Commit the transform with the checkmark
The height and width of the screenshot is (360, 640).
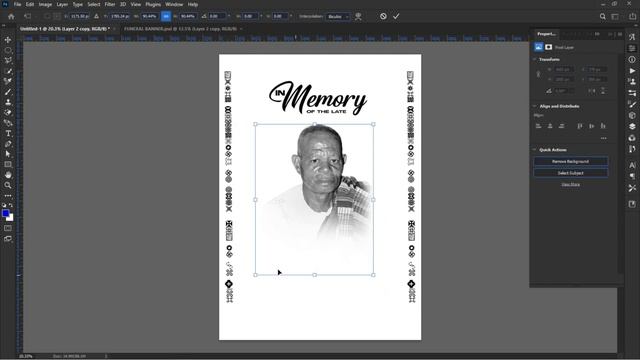(396, 16)
